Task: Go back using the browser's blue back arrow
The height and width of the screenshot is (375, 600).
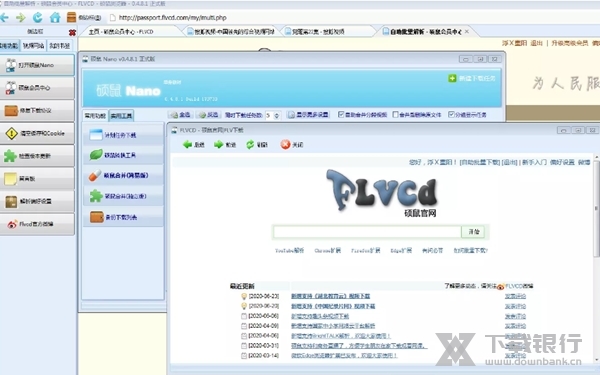Action: click(x=4, y=18)
